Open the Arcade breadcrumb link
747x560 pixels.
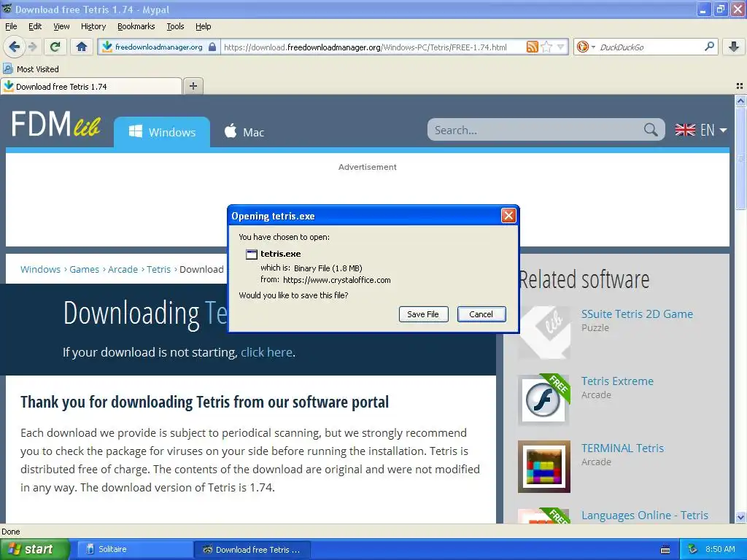tap(123, 270)
